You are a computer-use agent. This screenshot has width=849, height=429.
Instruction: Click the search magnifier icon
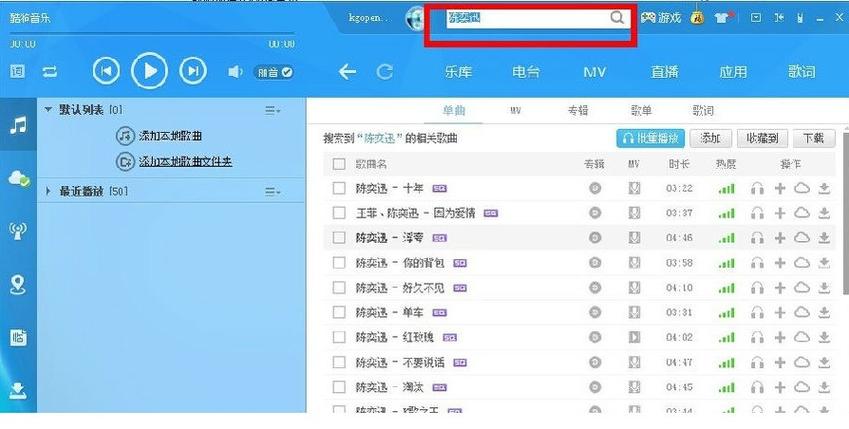pos(617,17)
